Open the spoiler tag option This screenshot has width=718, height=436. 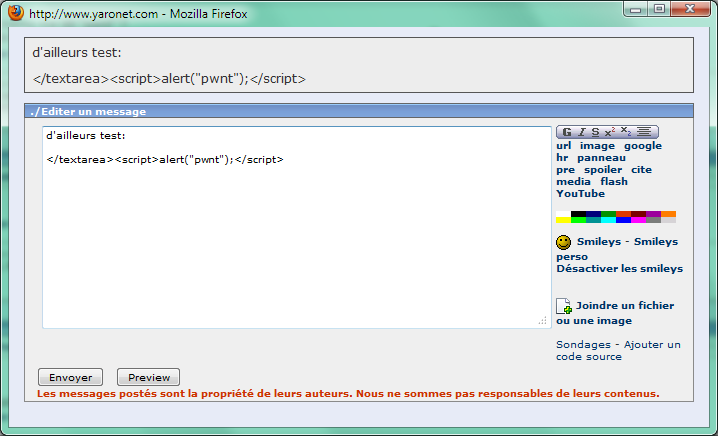tap(603, 170)
